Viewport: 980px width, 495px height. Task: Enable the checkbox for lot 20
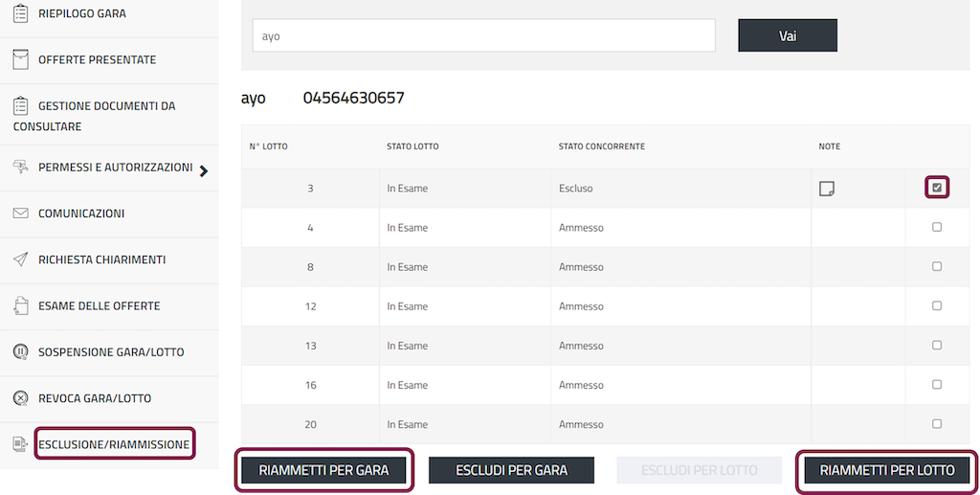click(x=937, y=424)
